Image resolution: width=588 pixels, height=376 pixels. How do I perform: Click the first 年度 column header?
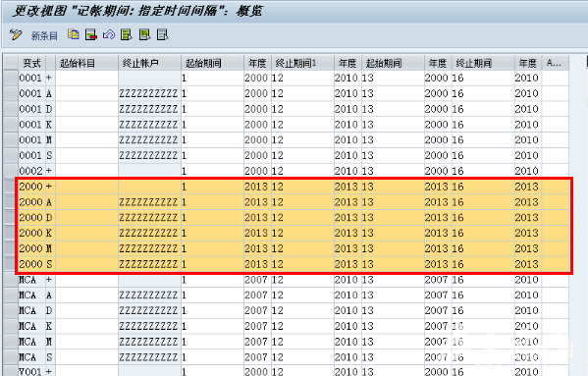(257, 63)
